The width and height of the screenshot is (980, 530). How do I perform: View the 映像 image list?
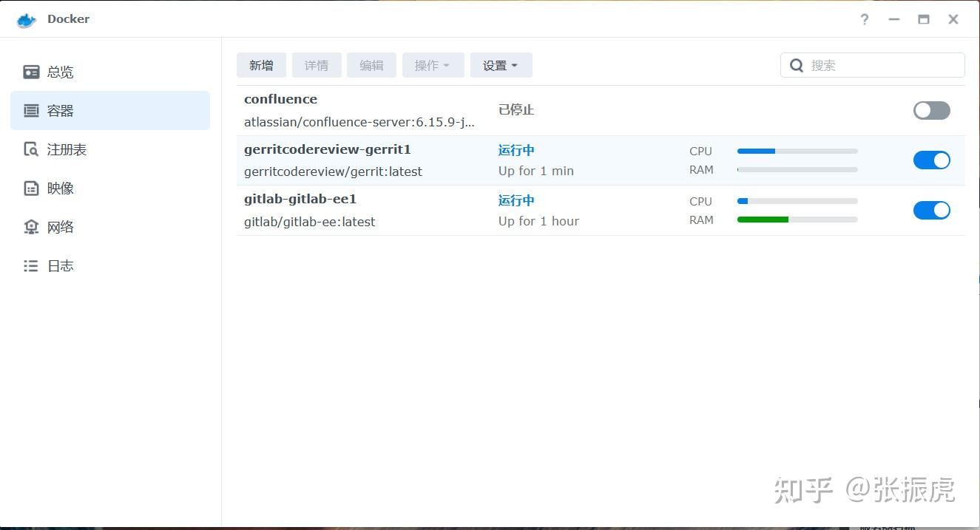click(61, 188)
